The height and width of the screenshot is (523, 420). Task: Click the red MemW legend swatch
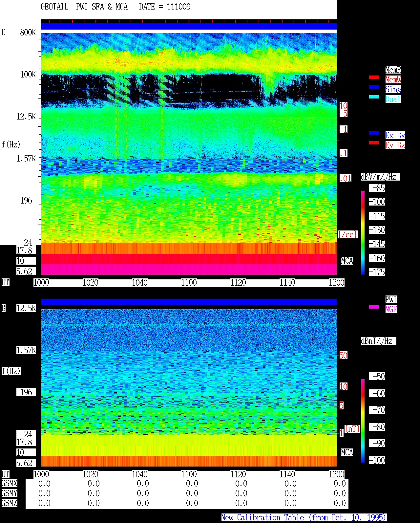(374, 77)
